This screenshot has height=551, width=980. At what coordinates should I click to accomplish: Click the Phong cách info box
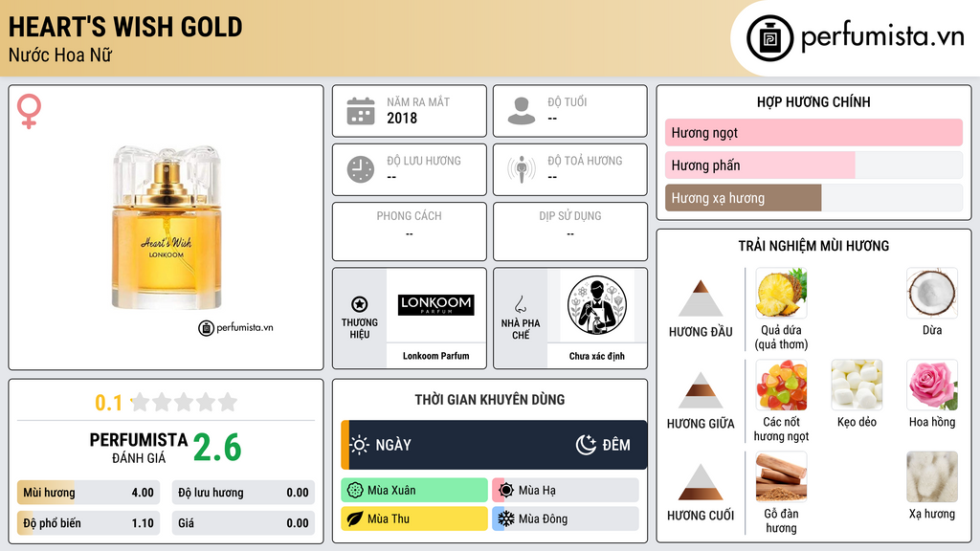pos(410,231)
